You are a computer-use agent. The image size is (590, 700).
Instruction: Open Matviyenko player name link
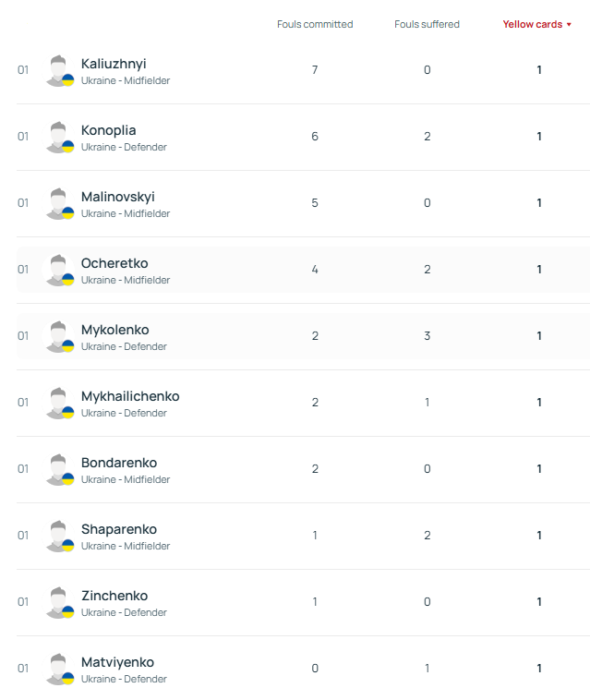coord(117,662)
